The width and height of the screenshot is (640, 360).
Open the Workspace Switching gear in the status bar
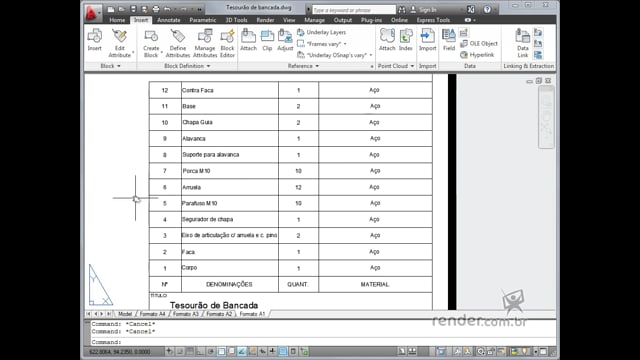[481, 351]
